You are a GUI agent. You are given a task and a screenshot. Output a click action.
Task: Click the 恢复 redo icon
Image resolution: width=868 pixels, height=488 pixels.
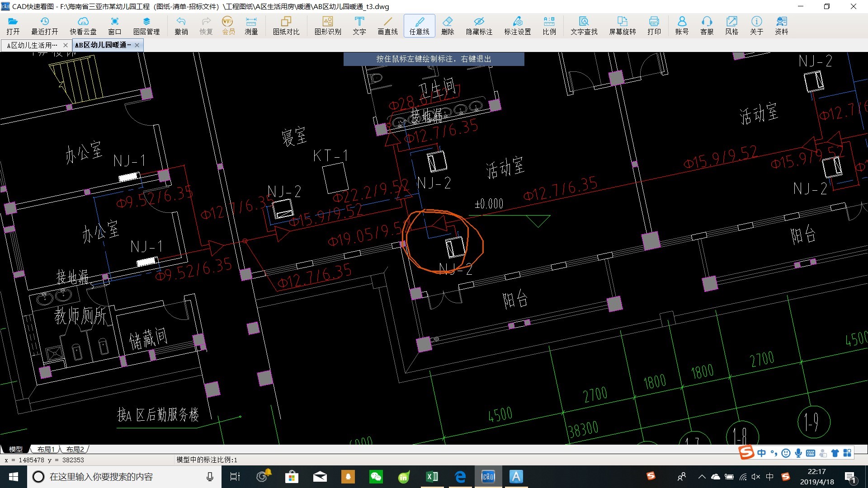(x=206, y=26)
